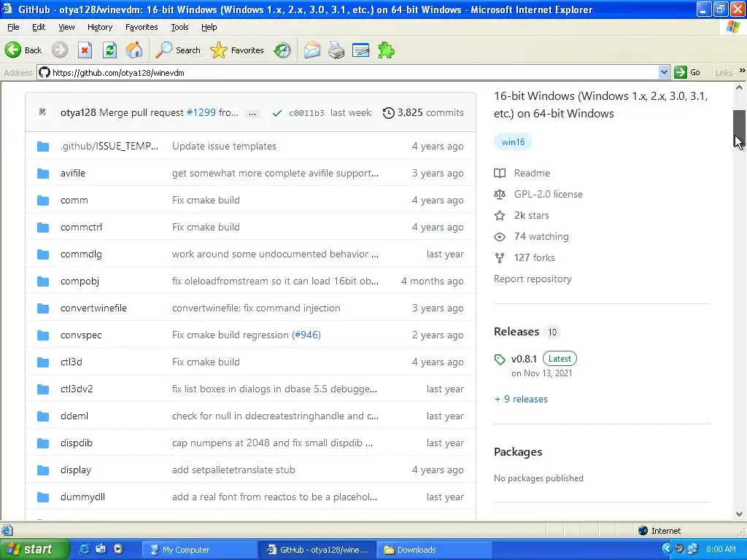This screenshot has height=560, width=747.
Task: Click the otya128 avatar image
Action: (42, 112)
